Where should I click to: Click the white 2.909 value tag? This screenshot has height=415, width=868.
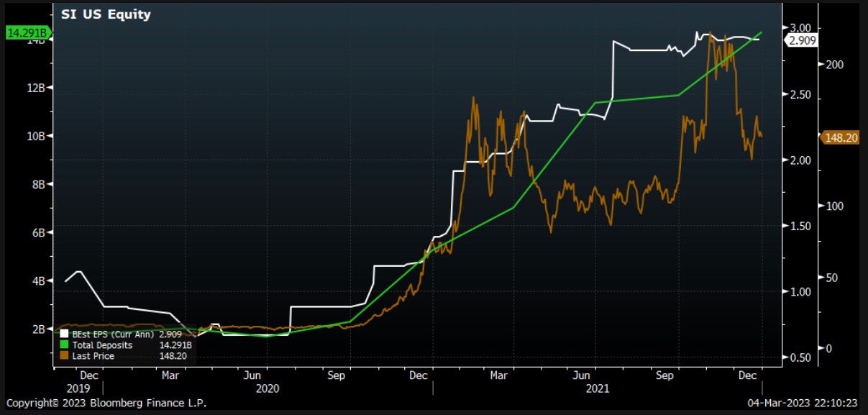802,41
